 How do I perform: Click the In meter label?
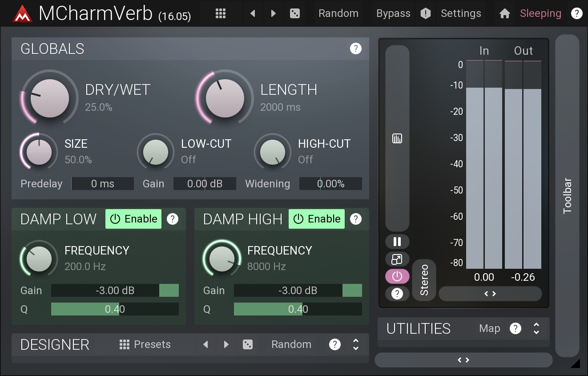(x=484, y=51)
